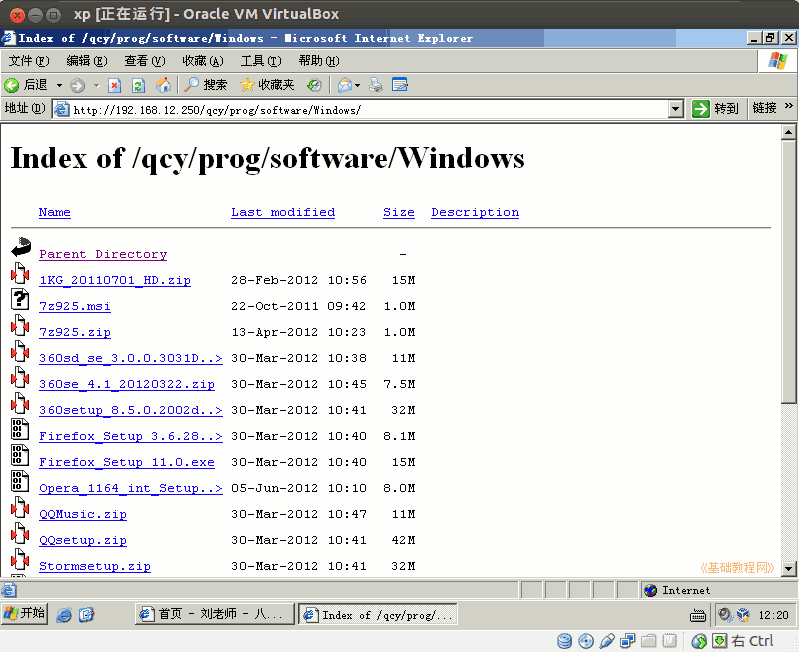The height and width of the screenshot is (652, 799).
Task: Click the Forward arrow icon in toolbar
Action: point(77,85)
